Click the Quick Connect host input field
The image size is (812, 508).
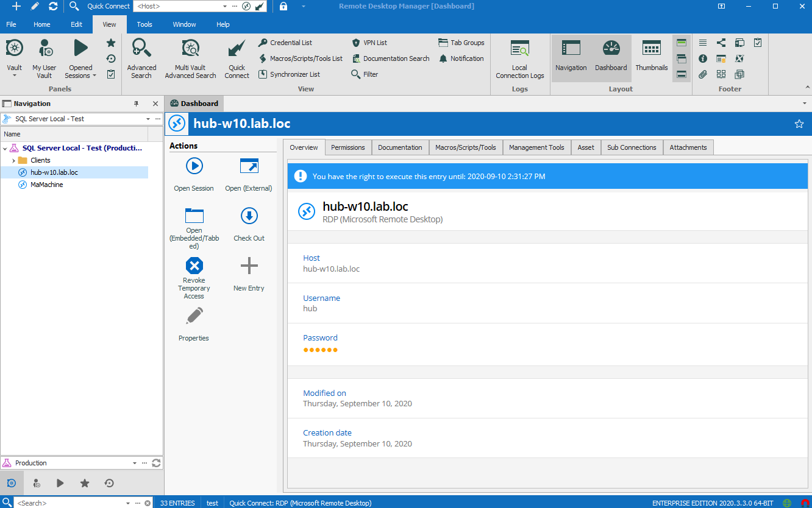point(177,6)
